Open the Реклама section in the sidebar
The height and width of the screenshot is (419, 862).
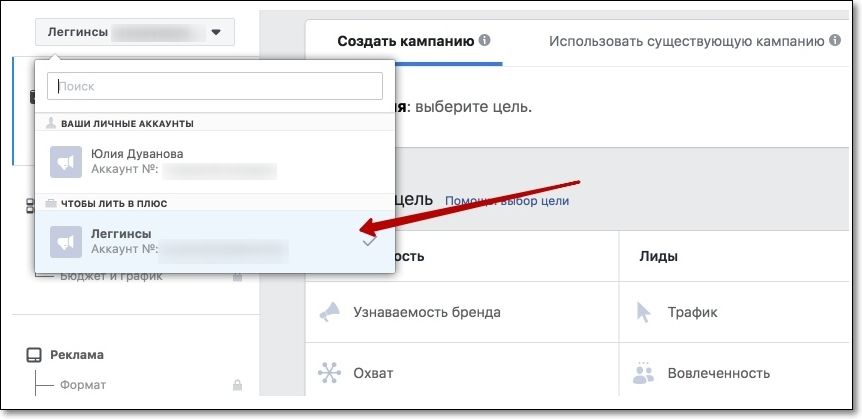[x=77, y=355]
